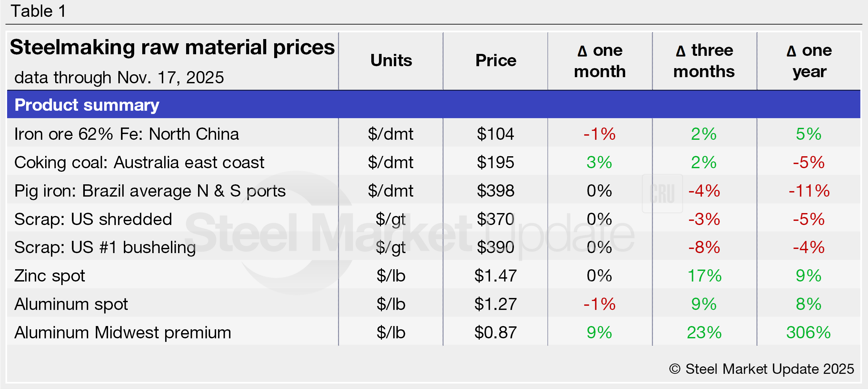Select the $104 iron ore price cell

(x=495, y=134)
